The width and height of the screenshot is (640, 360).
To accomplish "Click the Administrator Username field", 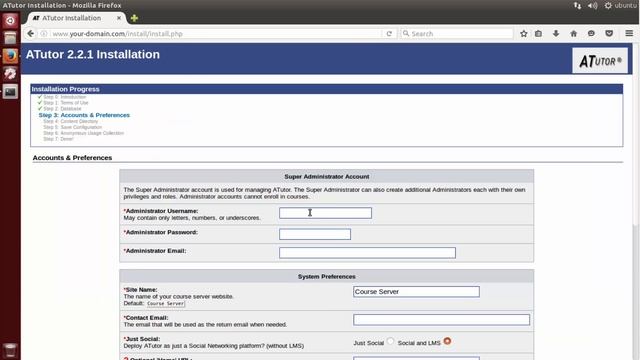I will coord(325,213).
